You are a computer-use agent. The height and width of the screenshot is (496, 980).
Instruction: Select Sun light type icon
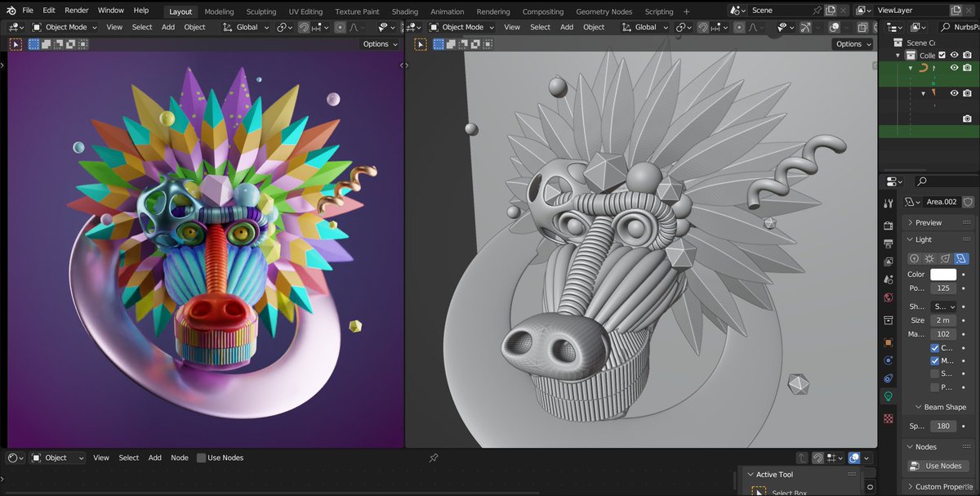tap(929, 258)
